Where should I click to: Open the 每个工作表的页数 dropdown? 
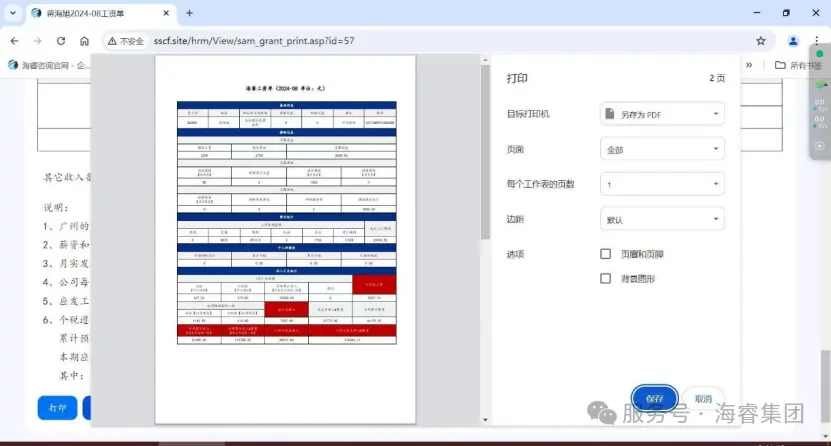pyautogui.click(x=662, y=184)
